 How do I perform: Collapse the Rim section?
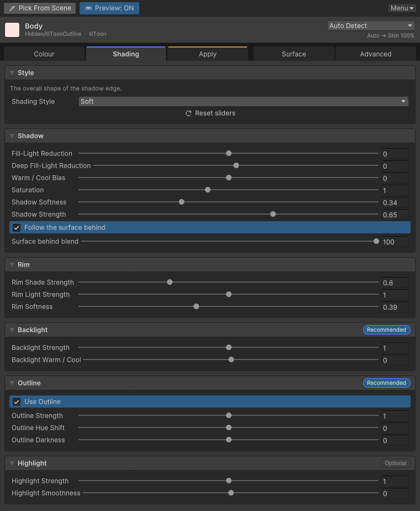(12, 264)
